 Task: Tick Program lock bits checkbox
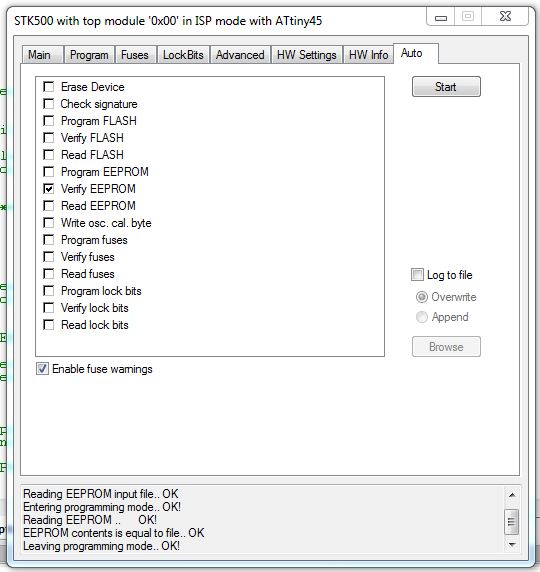[x=49, y=291]
